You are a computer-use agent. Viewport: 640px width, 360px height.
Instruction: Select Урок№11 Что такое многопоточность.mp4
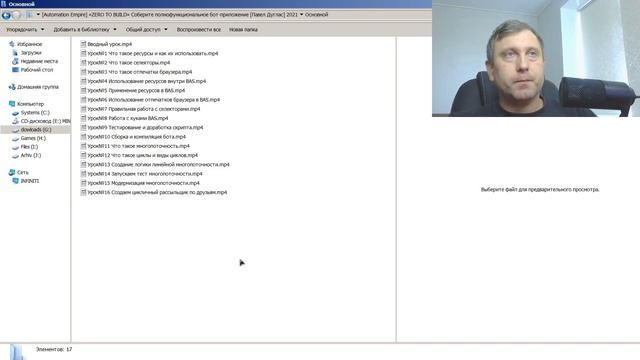click(x=138, y=146)
